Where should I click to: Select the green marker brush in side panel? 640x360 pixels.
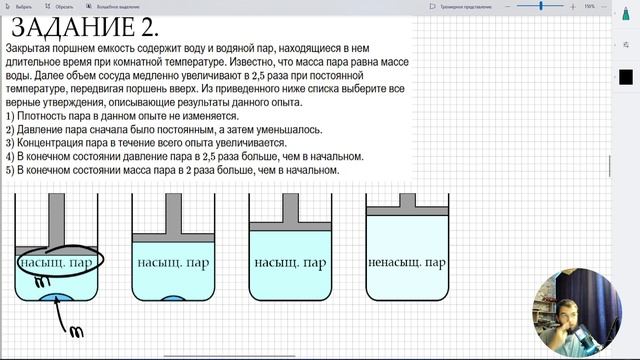coord(626,14)
